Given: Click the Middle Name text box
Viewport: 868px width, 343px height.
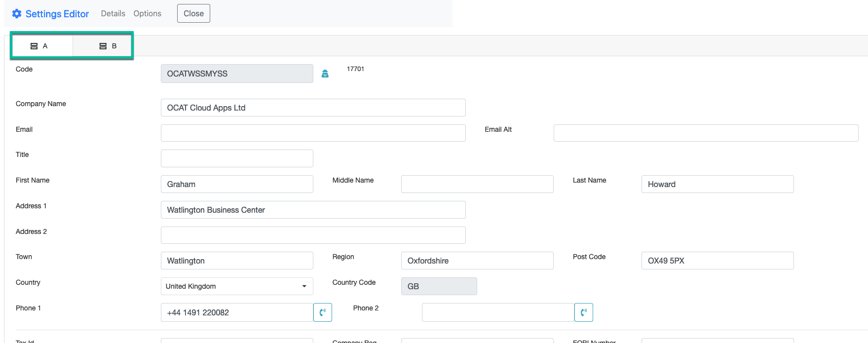Looking at the screenshot, I should [477, 184].
